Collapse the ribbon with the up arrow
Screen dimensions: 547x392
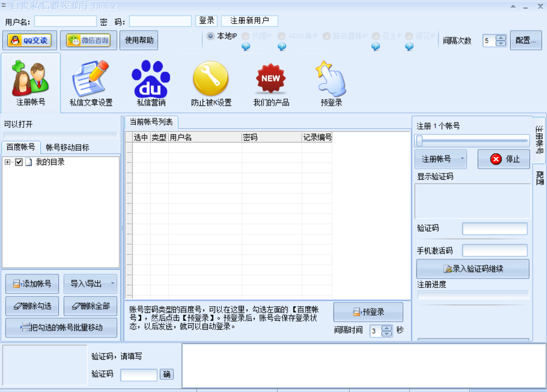513,6
